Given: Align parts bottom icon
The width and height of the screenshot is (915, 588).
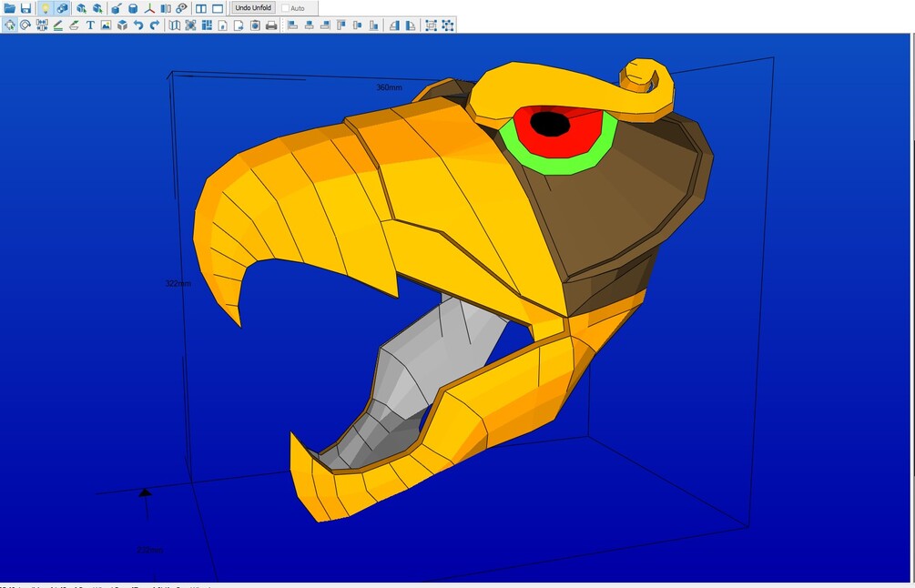Looking at the screenshot, I should (x=373, y=25).
